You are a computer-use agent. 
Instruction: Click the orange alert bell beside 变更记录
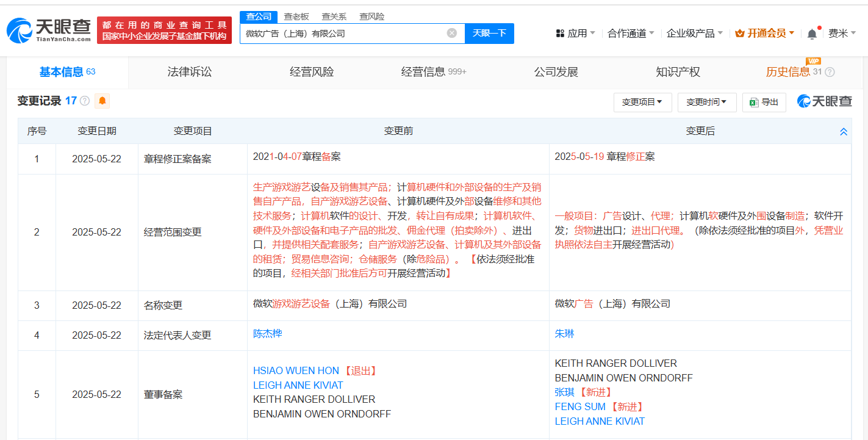click(102, 101)
